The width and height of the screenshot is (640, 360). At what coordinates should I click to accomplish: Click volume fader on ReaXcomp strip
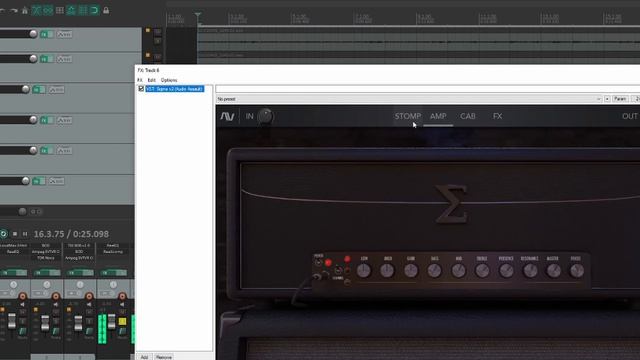tap(112, 322)
